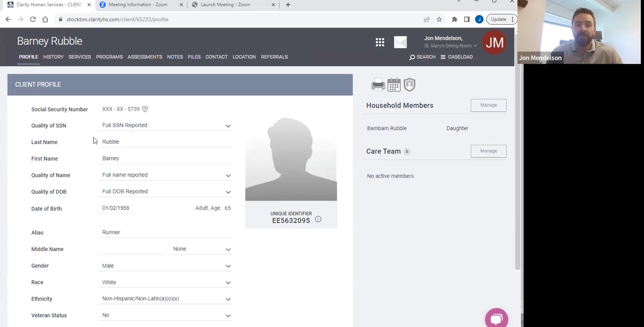This screenshot has height=327, width=644.
Task: Click the browser extensions puzzle icon
Action: click(454, 19)
